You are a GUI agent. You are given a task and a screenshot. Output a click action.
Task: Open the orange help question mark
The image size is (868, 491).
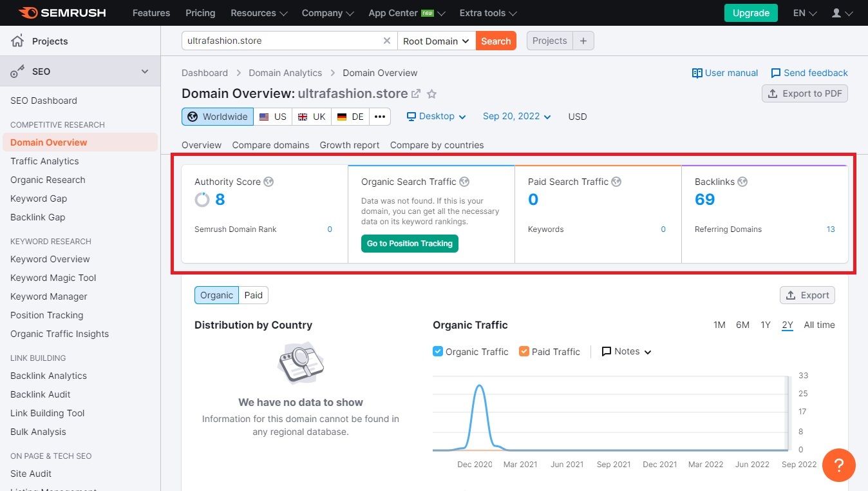(x=839, y=465)
